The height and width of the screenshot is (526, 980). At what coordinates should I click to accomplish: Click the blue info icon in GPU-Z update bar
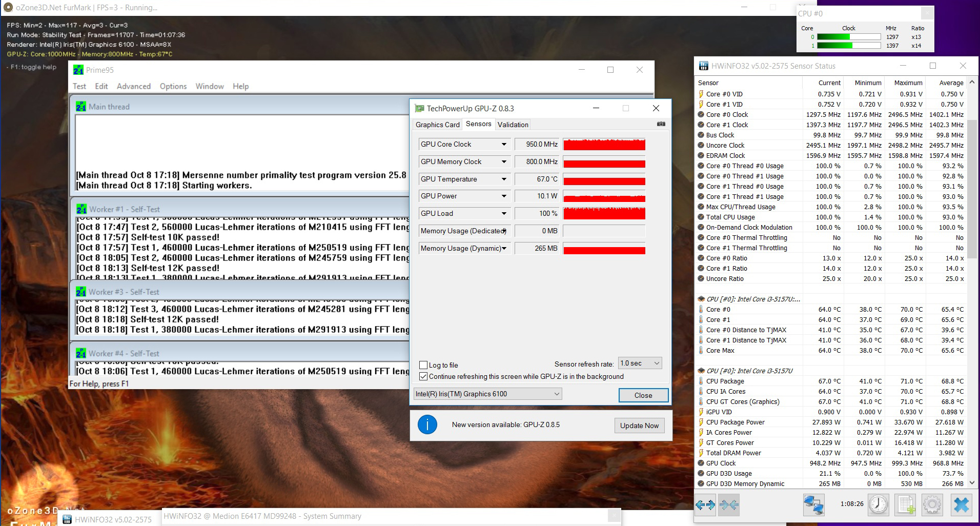427,424
